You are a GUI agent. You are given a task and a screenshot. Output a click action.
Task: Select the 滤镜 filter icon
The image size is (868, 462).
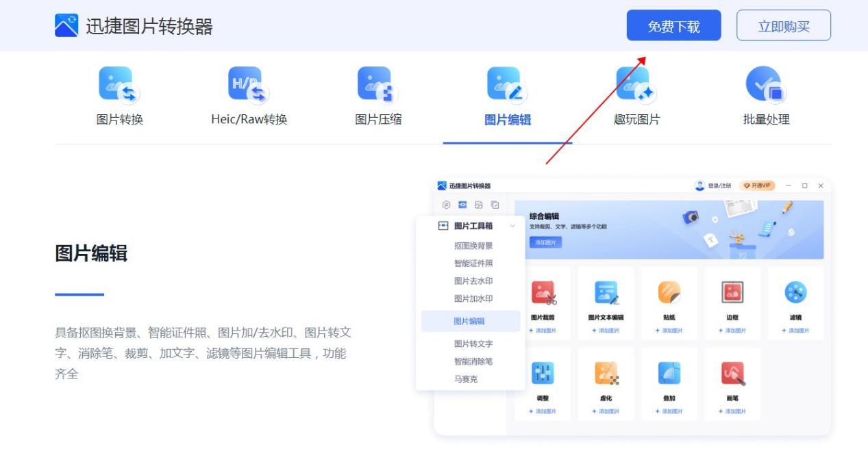795,293
